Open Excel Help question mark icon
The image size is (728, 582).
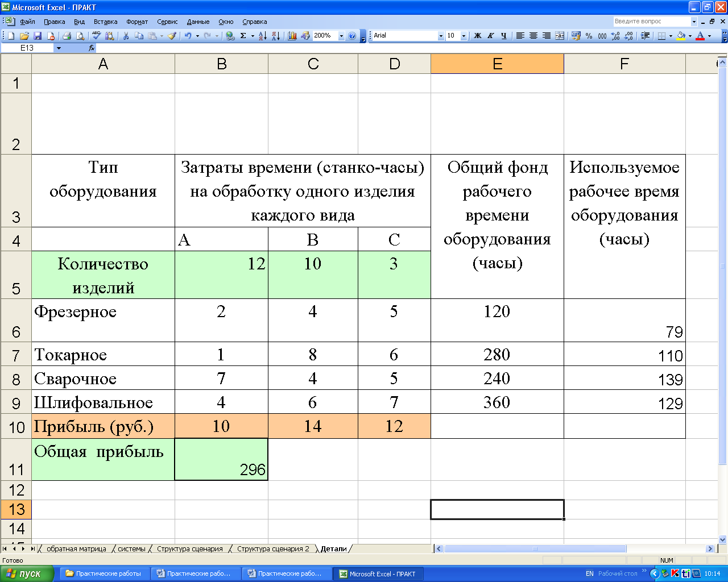pos(352,36)
